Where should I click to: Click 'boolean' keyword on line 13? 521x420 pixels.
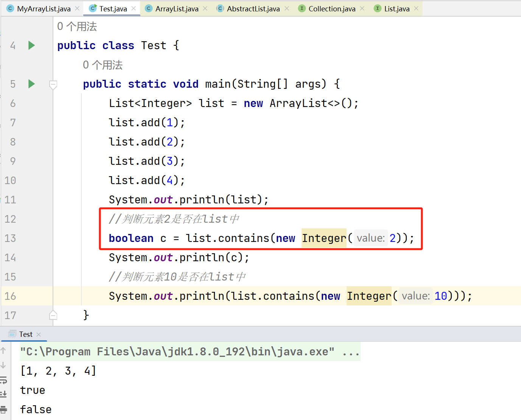coord(131,238)
